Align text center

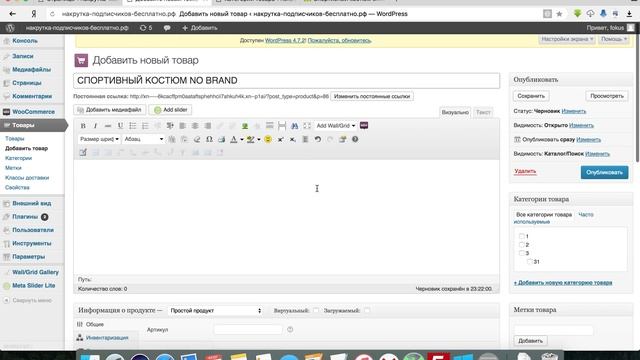[x=195, y=126]
